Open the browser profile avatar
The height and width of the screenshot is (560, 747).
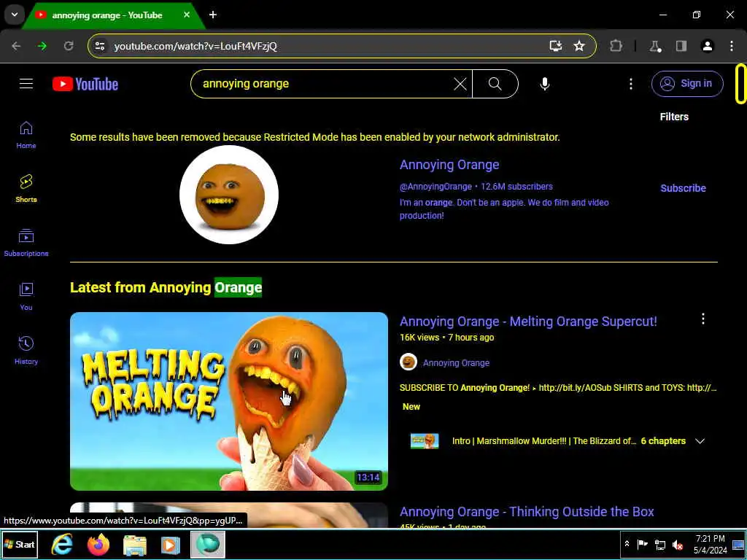[707, 46]
